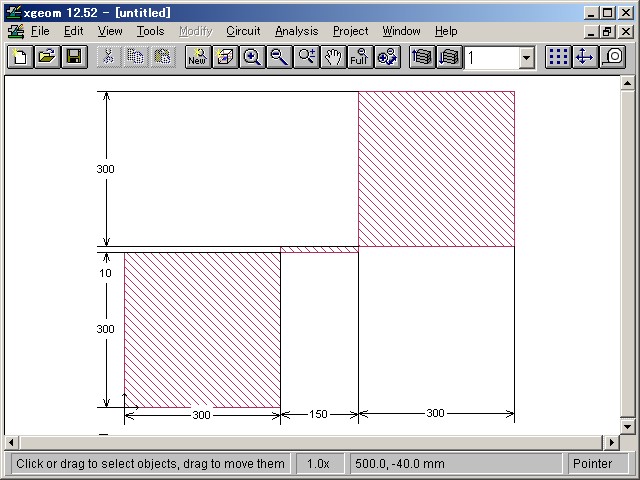Select the lower-left hatched square polygon
640x480 pixels.
(x=202, y=330)
